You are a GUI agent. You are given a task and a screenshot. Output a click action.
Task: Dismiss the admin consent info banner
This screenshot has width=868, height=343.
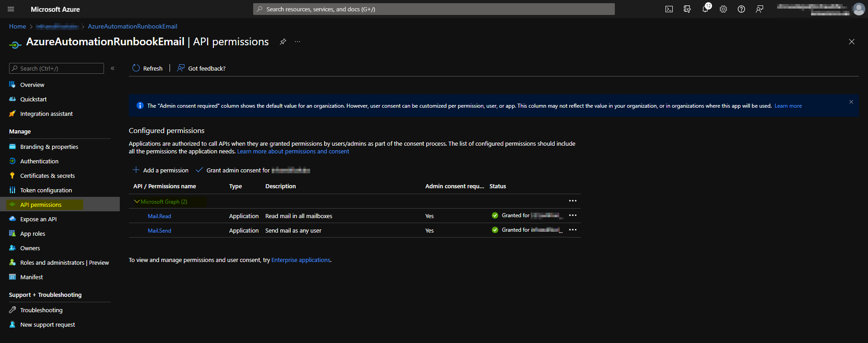click(851, 102)
